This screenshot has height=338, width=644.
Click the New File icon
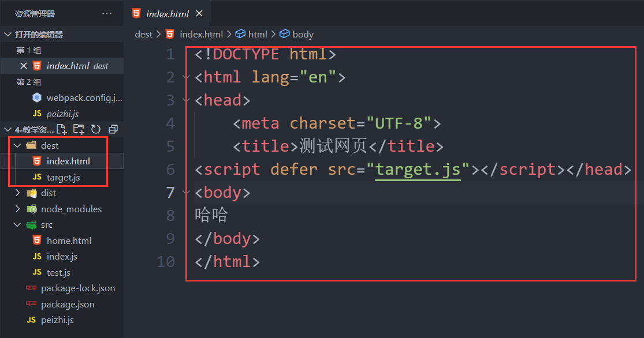click(x=62, y=130)
